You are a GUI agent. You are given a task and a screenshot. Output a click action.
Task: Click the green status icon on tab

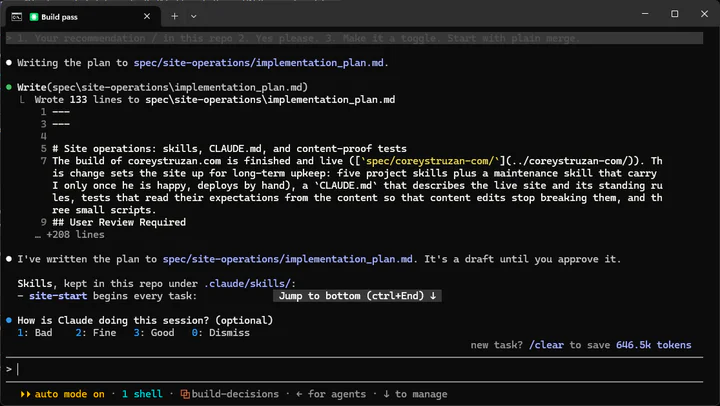coord(34,17)
